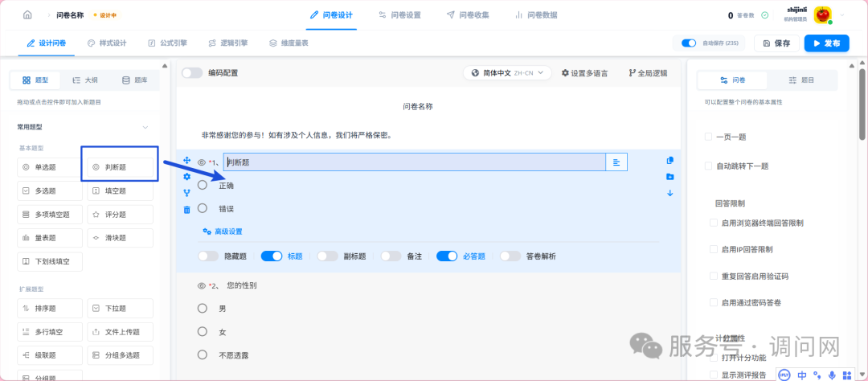Viewport: 868px width, 381px height.
Task: Enable the 隐藏题 switch
Action: click(208, 256)
